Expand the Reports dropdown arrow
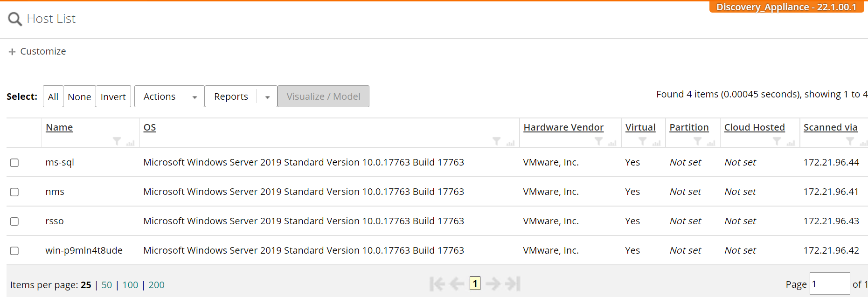 (267, 97)
